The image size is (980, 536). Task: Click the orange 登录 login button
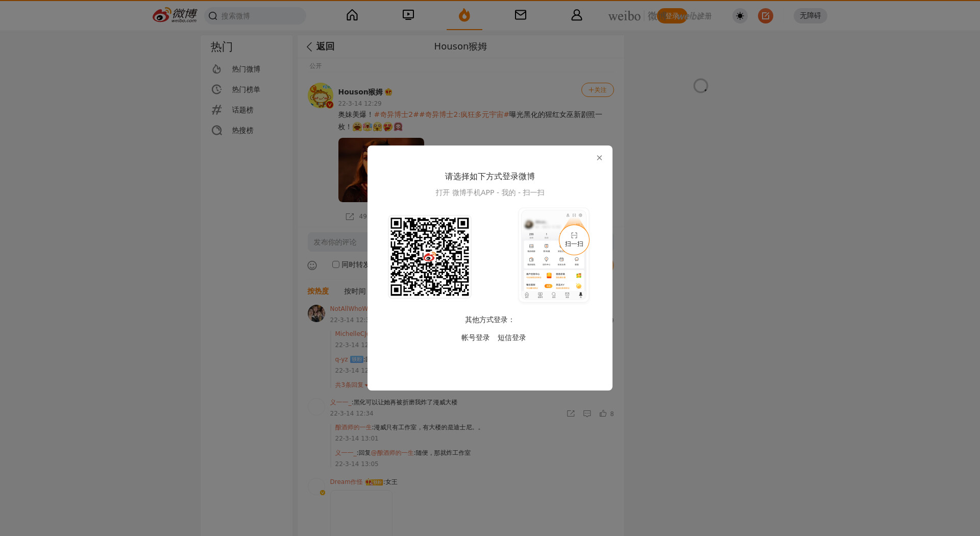pos(672,16)
